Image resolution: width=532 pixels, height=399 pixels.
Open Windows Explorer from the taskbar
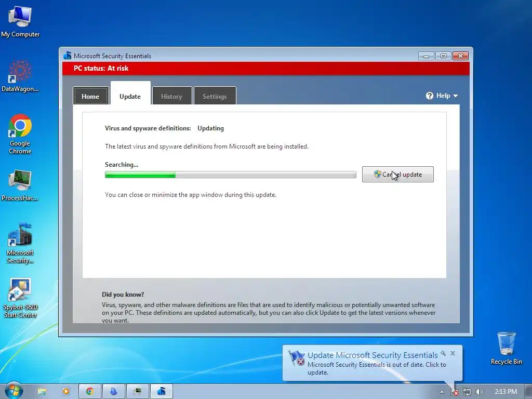[x=42, y=392]
